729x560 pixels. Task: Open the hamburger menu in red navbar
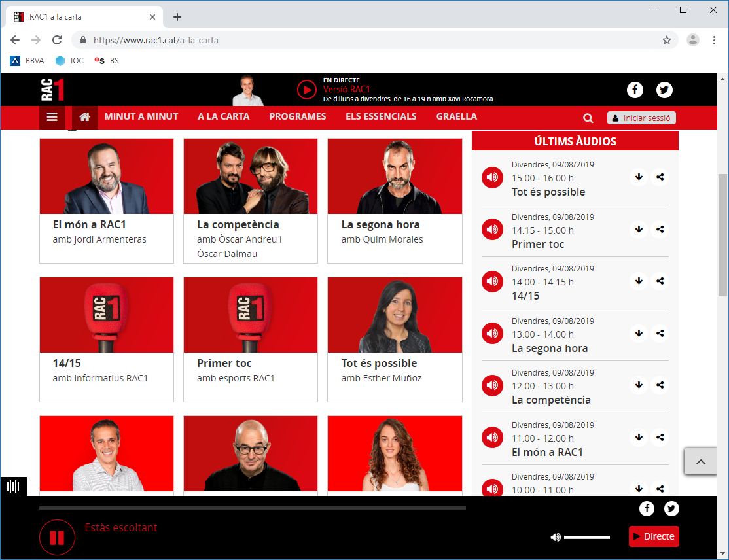(52, 117)
